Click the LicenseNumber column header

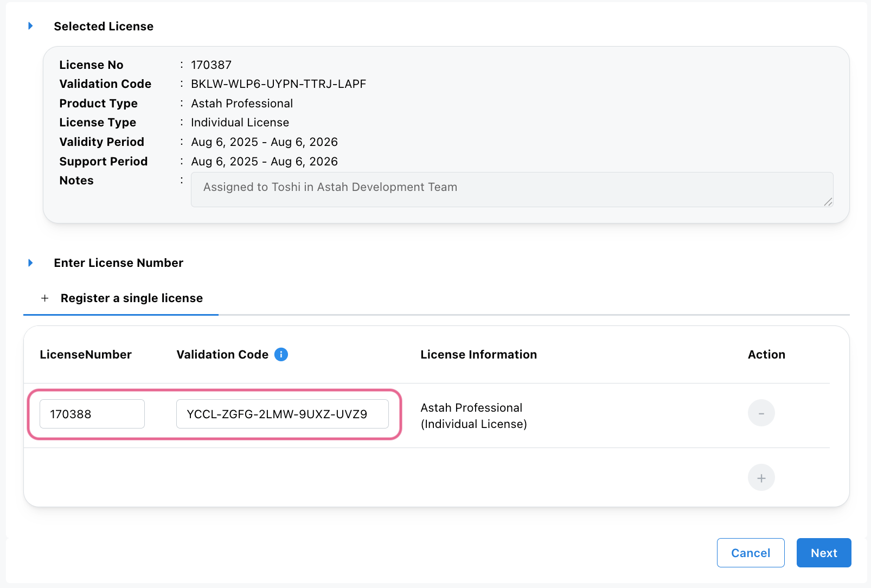click(x=86, y=355)
